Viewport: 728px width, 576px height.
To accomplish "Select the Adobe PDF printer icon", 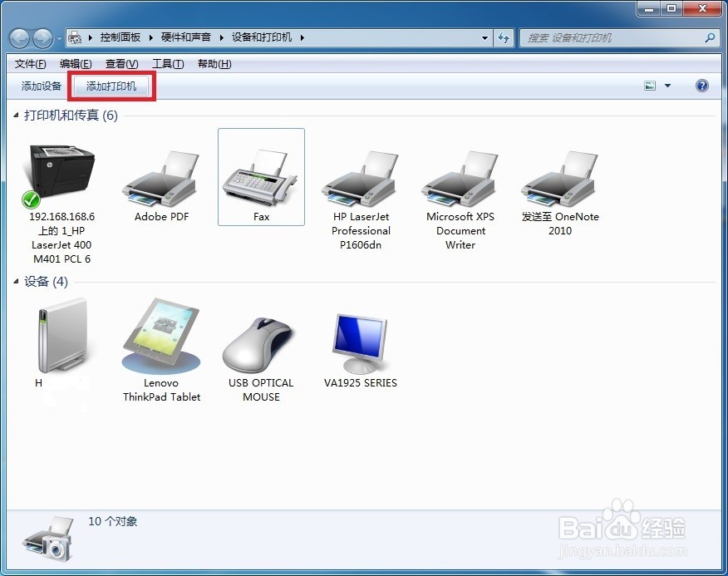I will click(x=161, y=179).
